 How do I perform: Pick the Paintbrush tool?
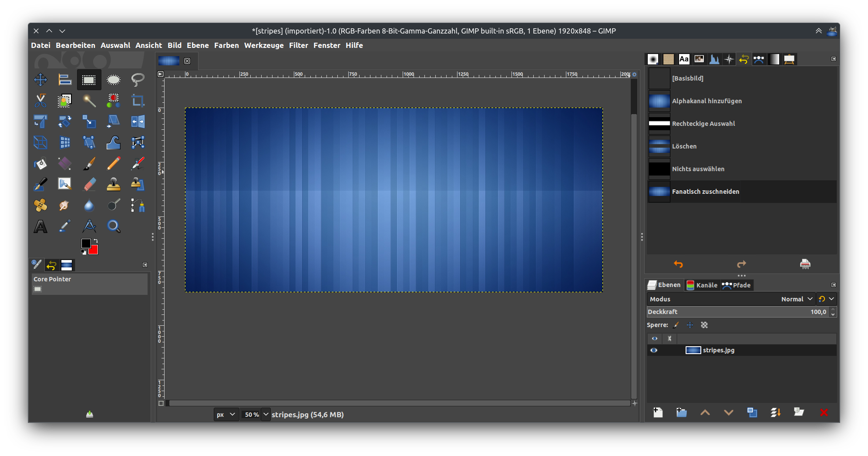point(89,163)
